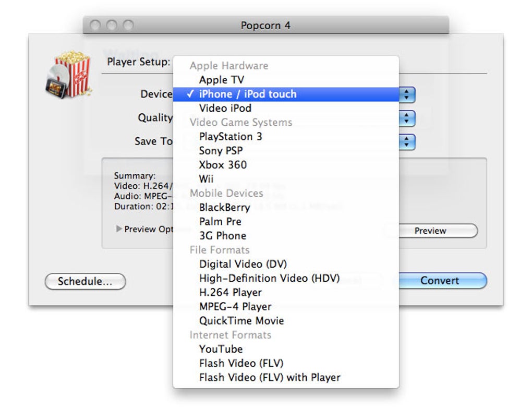Click the Summary: label text
532x418 pixels.
pyautogui.click(x=135, y=175)
